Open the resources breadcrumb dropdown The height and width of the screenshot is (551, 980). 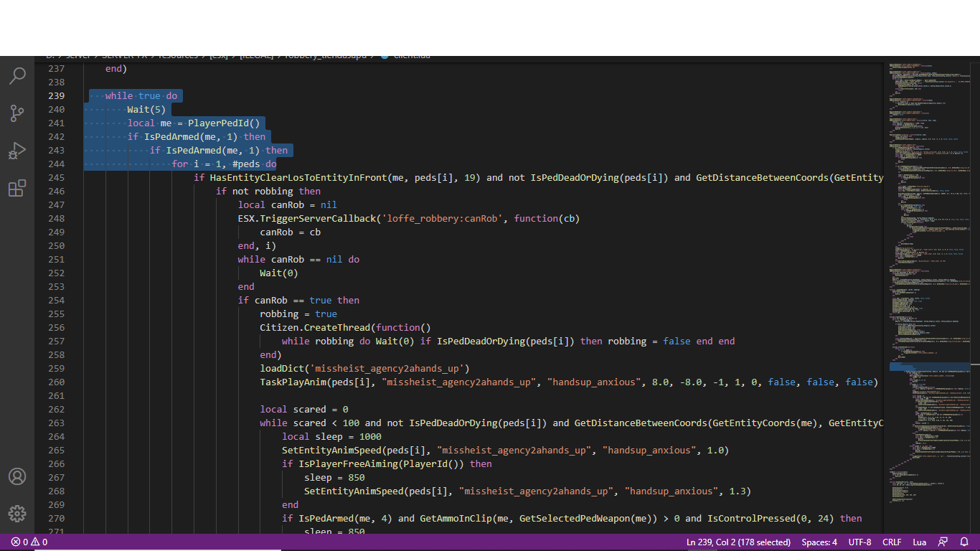[179, 55]
